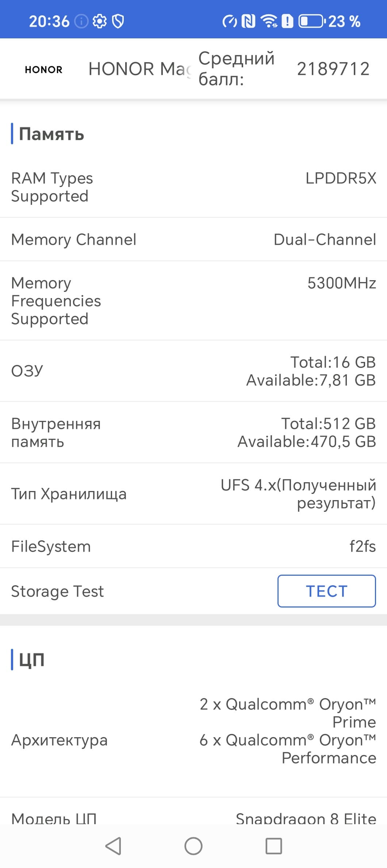
Task: Open recent apps with square button
Action: [273, 846]
